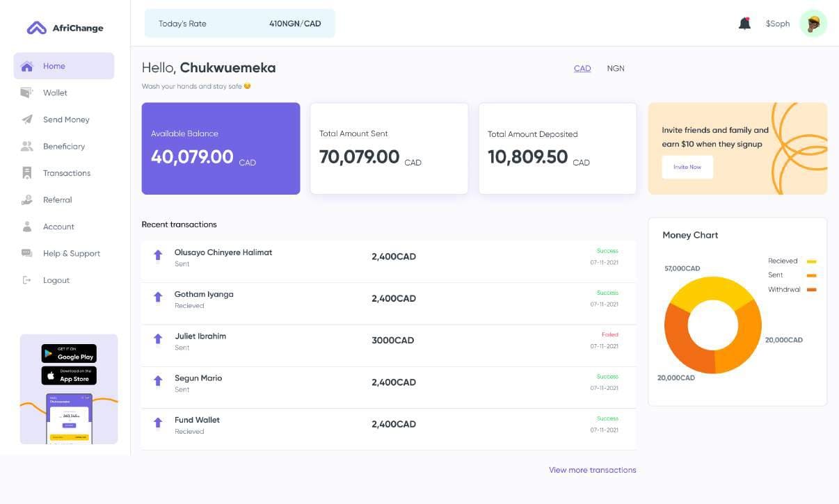Click the AfriChange logo icon
Viewport: 839px width, 504px height.
[36, 28]
